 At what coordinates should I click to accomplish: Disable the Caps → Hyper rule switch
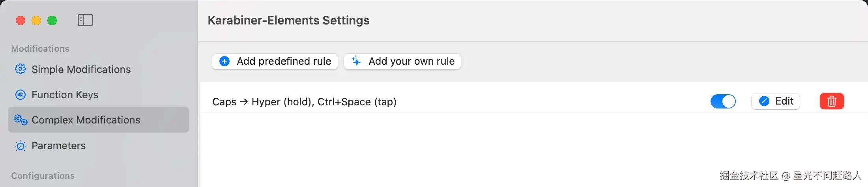click(x=723, y=101)
